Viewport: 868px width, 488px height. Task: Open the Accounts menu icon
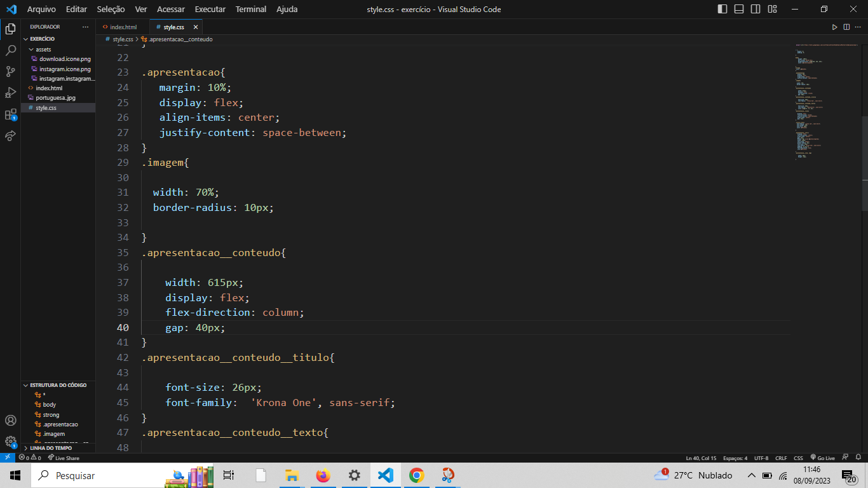10,420
